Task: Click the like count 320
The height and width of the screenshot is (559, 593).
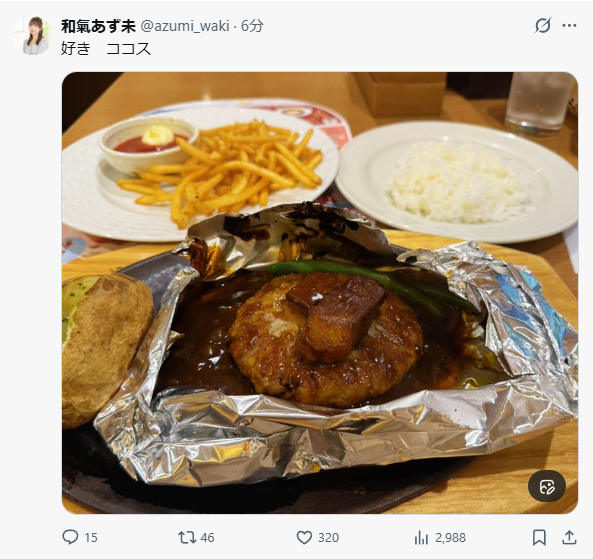Action: pos(328,537)
